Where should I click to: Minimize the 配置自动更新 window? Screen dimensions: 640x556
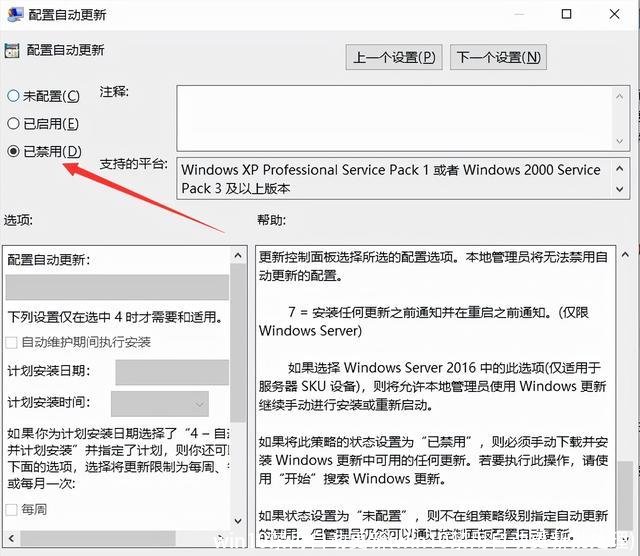coord(519,14)
